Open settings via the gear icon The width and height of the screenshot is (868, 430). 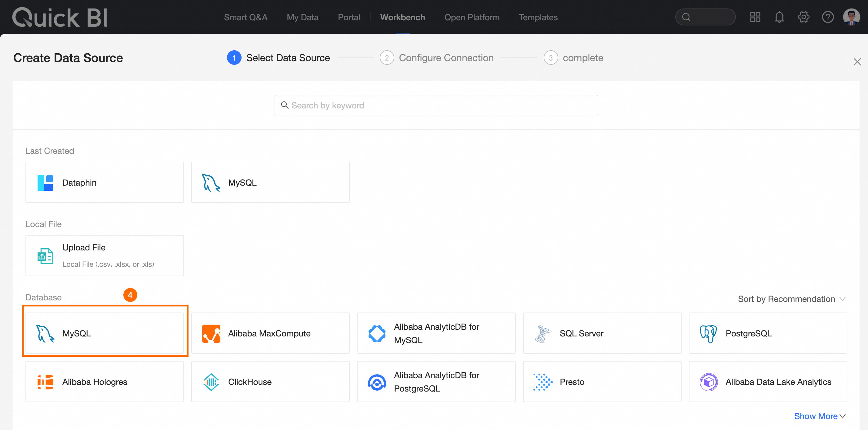point(803,17)
